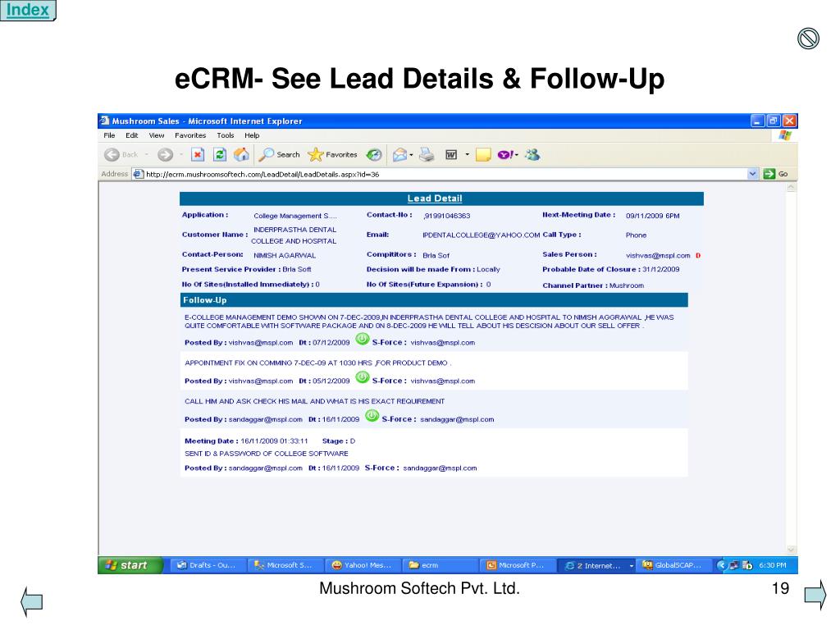This screenshot has height=630, width=840.
Task: Click the red D next to Sales Person
Action: 698,256
